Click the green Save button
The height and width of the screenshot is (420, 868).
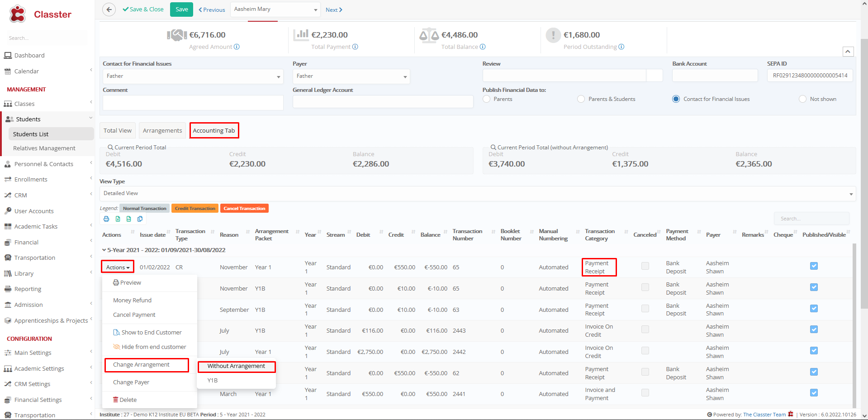pos(182,10)
